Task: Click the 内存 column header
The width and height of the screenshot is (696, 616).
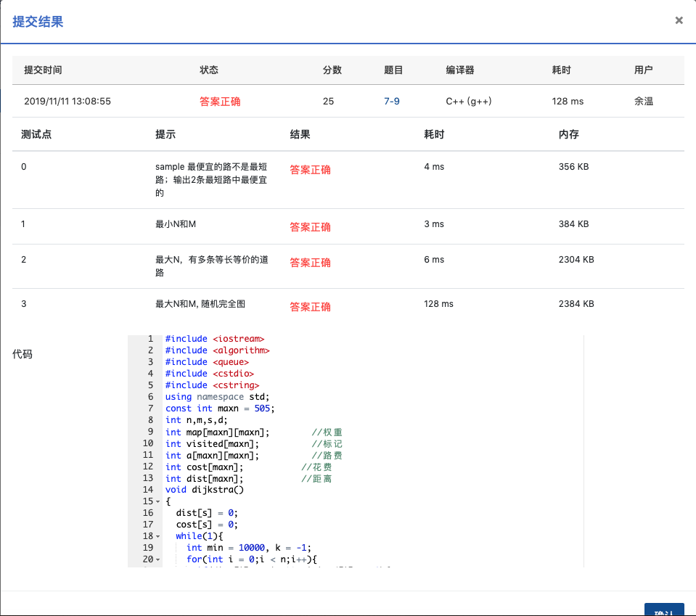Action: coord(568,134)
